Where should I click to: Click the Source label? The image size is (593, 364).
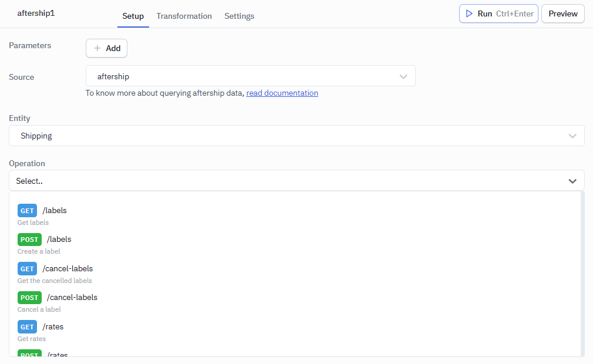[x=22, y=77]
